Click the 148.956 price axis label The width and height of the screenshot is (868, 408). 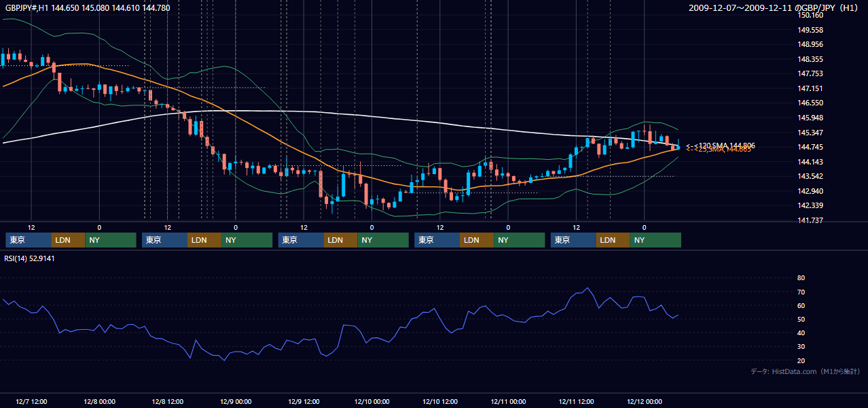[x=810, y=44]
